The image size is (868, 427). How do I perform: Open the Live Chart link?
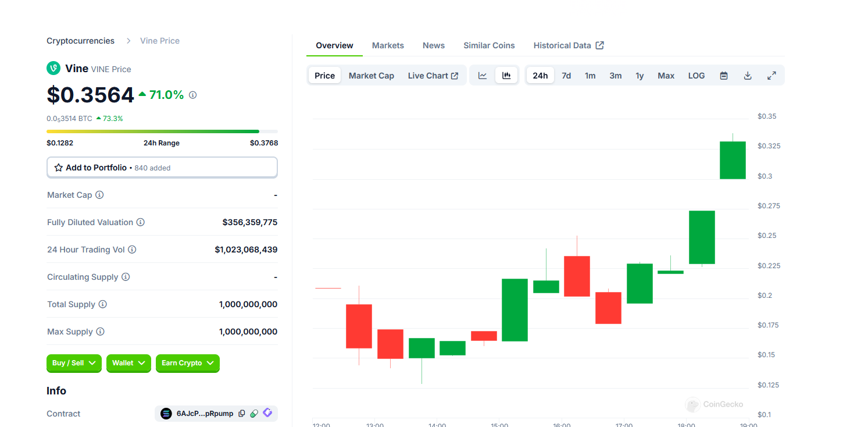point(433,76)
